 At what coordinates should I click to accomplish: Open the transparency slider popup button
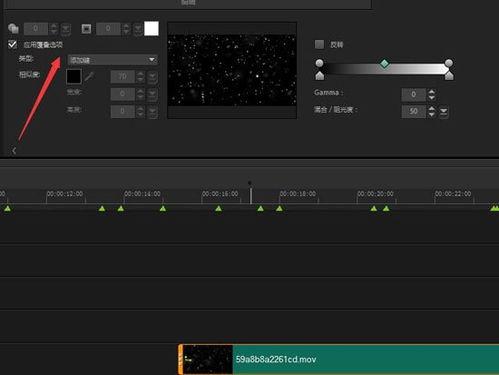[x=66, y=29]
